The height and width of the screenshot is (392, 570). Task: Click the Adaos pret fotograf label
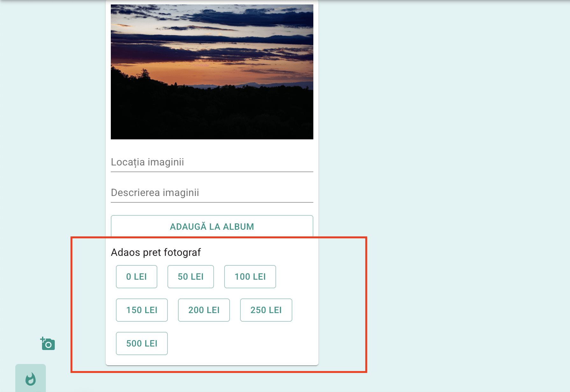pos(156,252)
